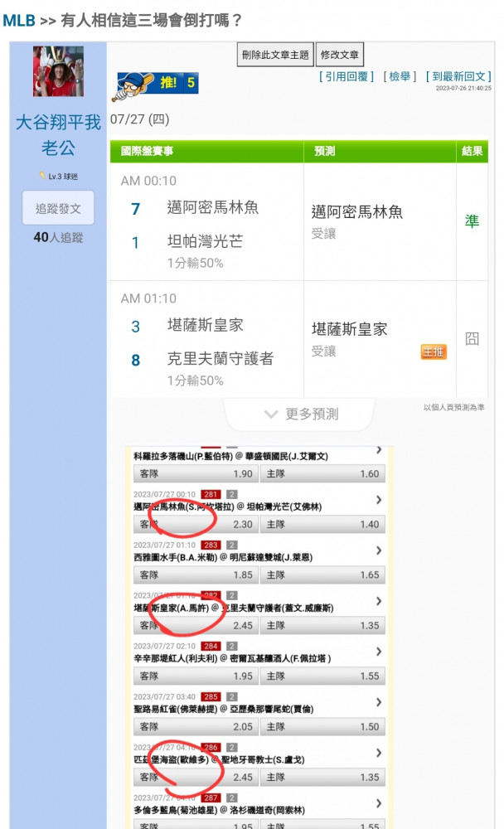Select 主隊 1.35 for 聖地牙哥教士
Viewport: 504px width, 829px height.
[x=322, y=778]
